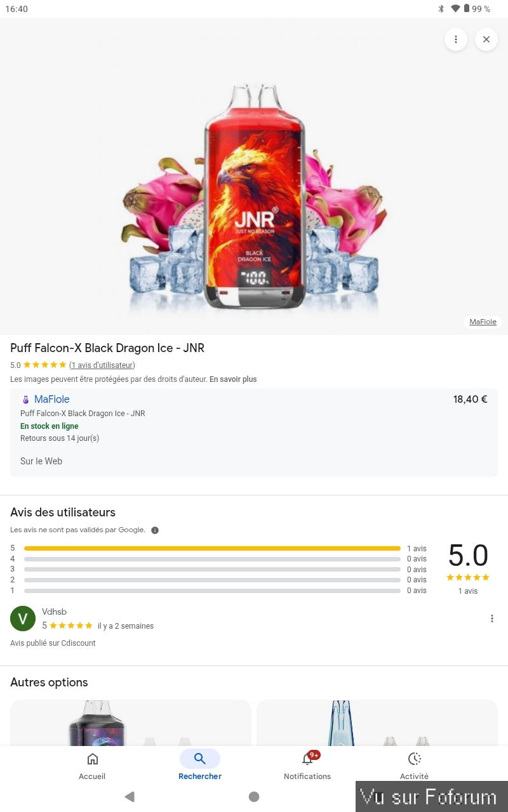Open the '1 avis d'utilisateur' link
508x812 pixels.
(x=102, y=365)
